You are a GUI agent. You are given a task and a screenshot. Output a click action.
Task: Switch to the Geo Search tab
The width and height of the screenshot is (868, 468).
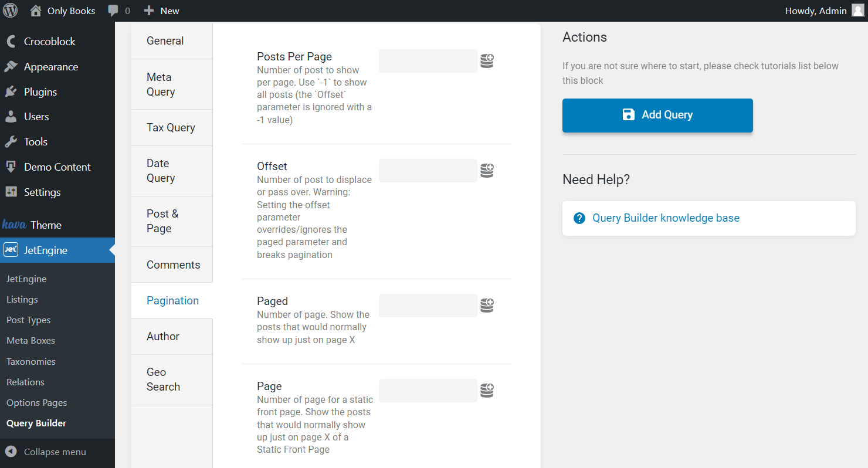[172, 379]
